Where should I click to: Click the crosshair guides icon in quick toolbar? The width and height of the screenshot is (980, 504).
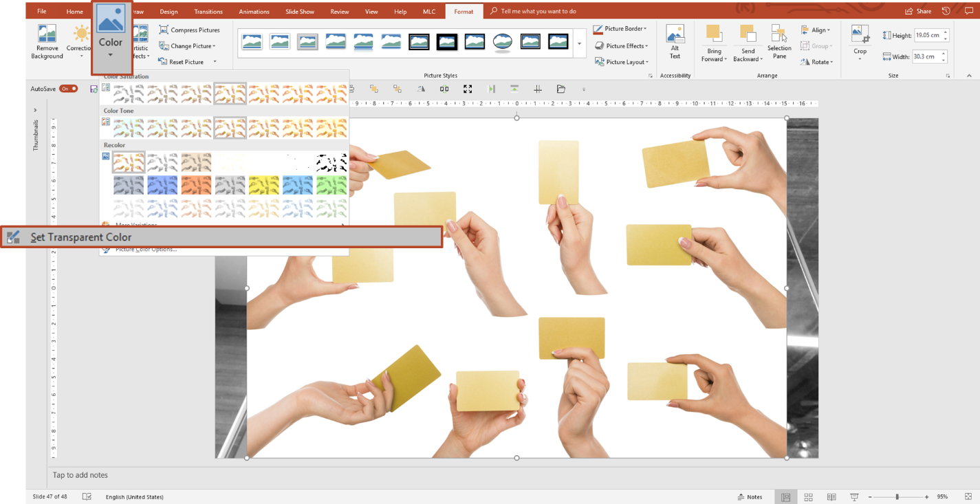538,89
